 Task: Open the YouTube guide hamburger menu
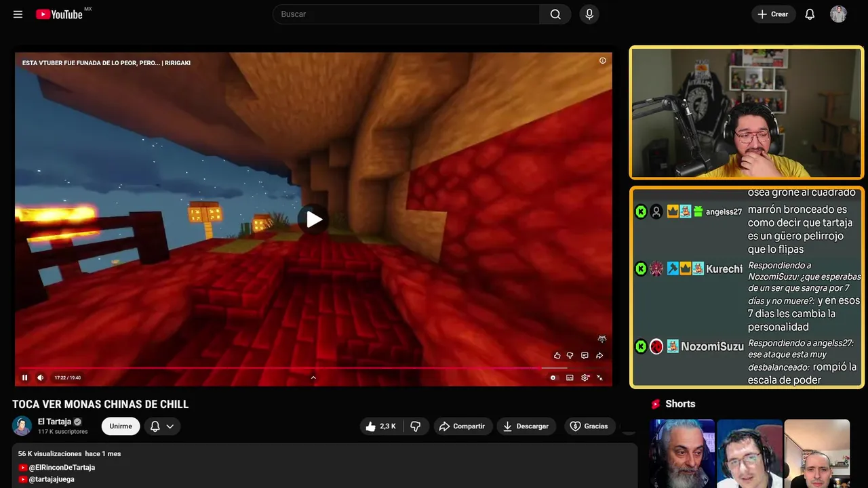coord(18,14)
